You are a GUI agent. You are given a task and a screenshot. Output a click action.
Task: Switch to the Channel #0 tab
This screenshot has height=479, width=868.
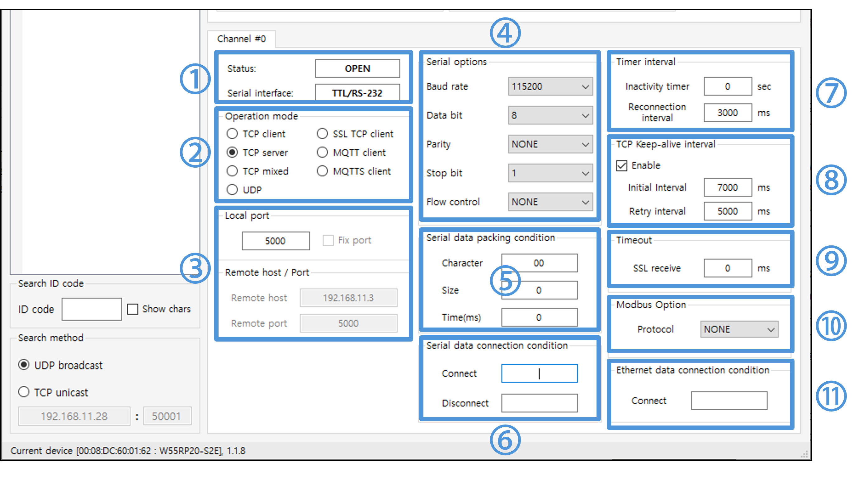click(242, 39)
